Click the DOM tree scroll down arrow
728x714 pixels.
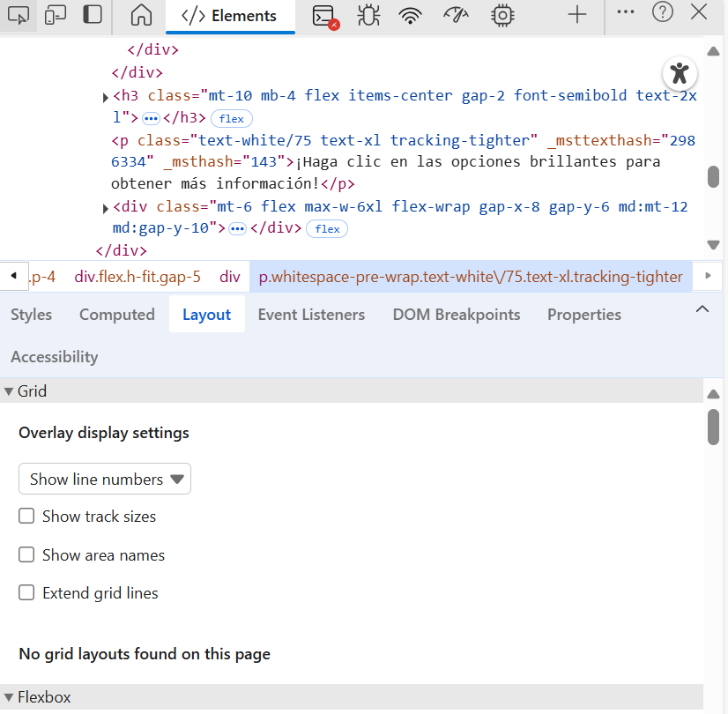714,245
